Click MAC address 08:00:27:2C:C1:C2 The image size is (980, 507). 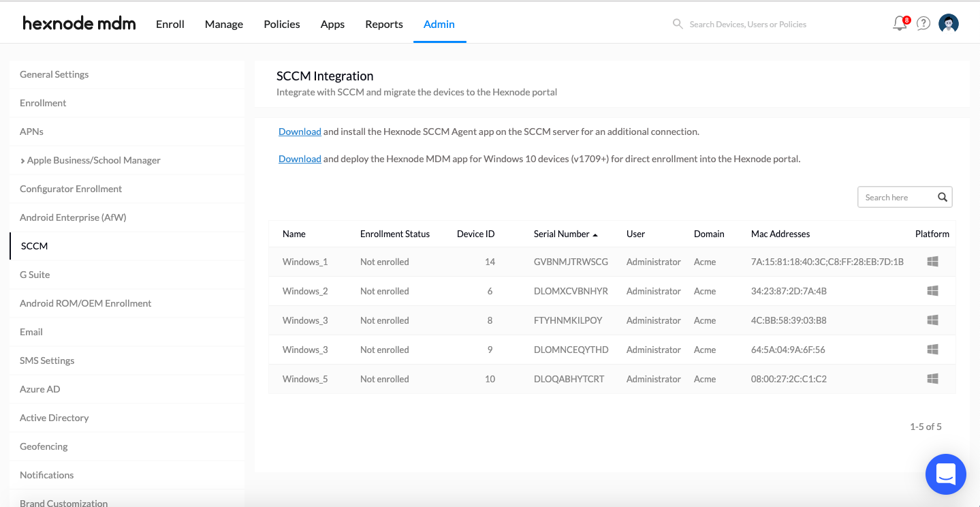pyautogui.click(x=789, y=379)
